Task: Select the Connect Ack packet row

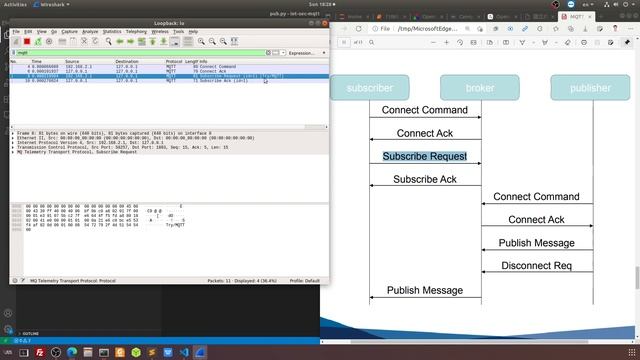Action: (x=169, y=71)
